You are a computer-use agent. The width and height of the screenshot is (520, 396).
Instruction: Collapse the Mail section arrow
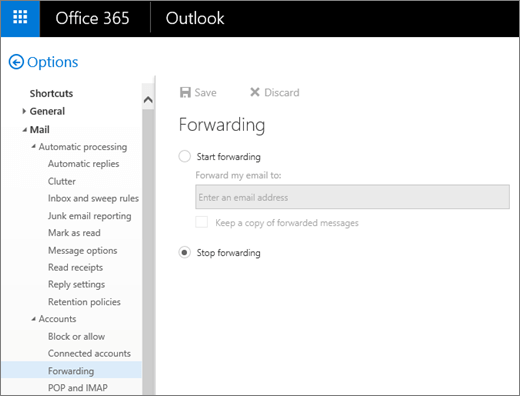(24, 130)
